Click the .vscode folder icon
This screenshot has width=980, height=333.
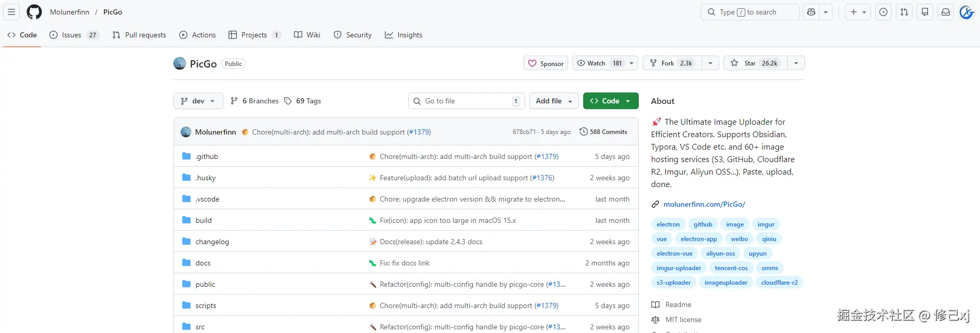coord(186,199)
